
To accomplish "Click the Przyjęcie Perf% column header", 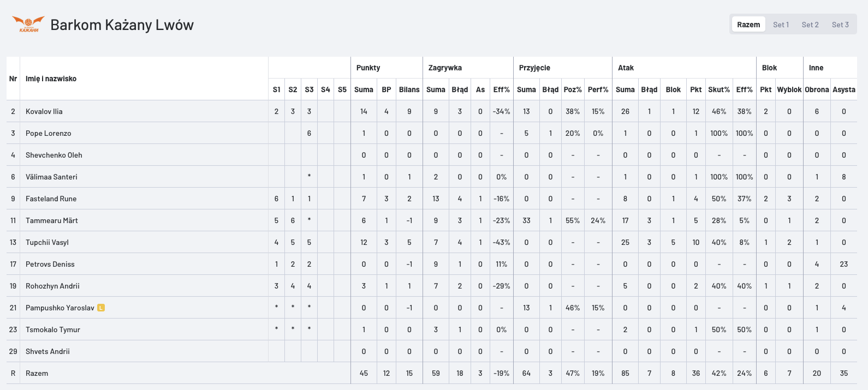I will (x=598, y=89).
